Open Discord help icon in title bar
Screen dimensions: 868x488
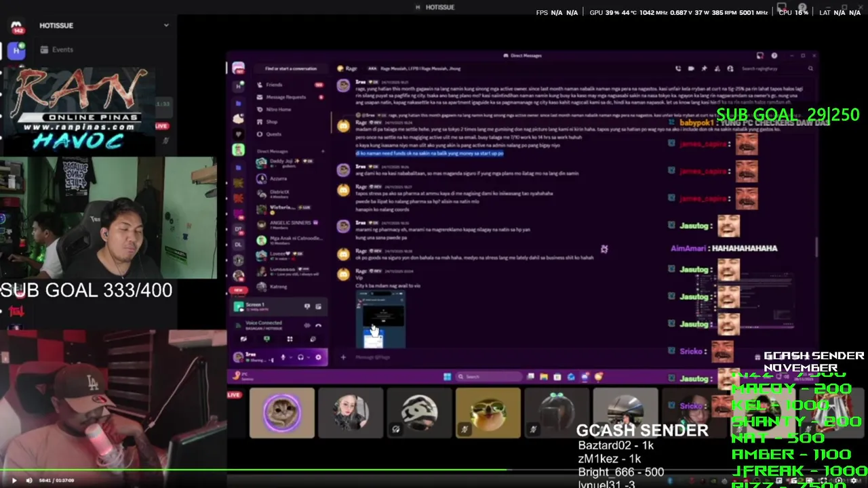[774, 56]
